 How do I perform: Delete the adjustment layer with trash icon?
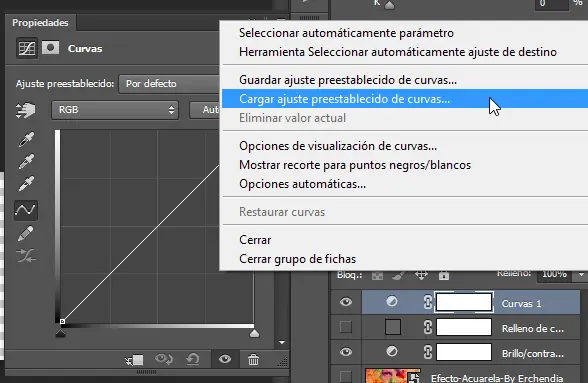253,359
